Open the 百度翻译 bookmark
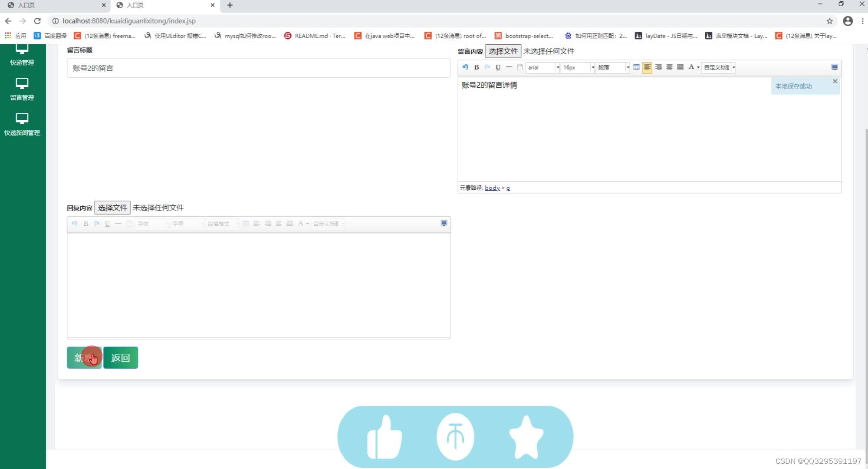Viewport: 868px width, 469px height. 50,36
